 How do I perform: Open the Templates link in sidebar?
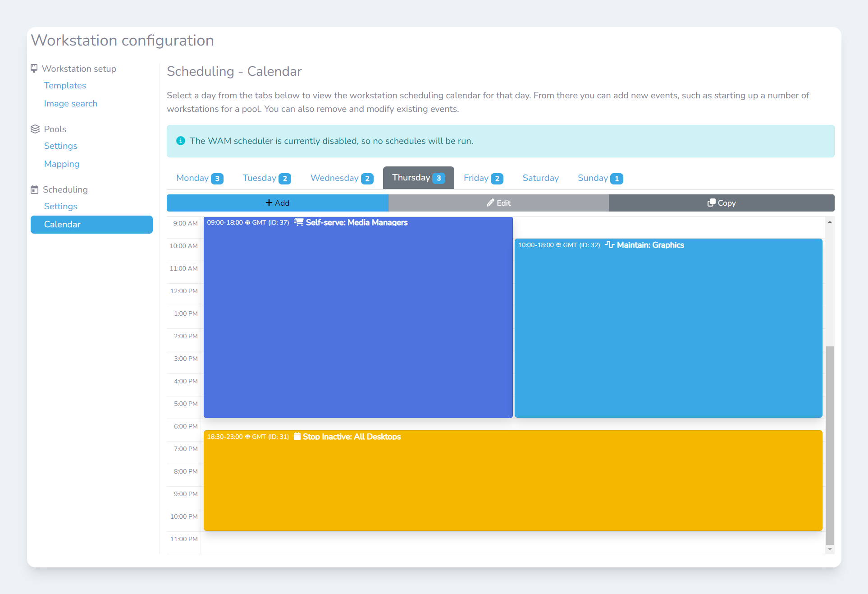click(65, 85)
